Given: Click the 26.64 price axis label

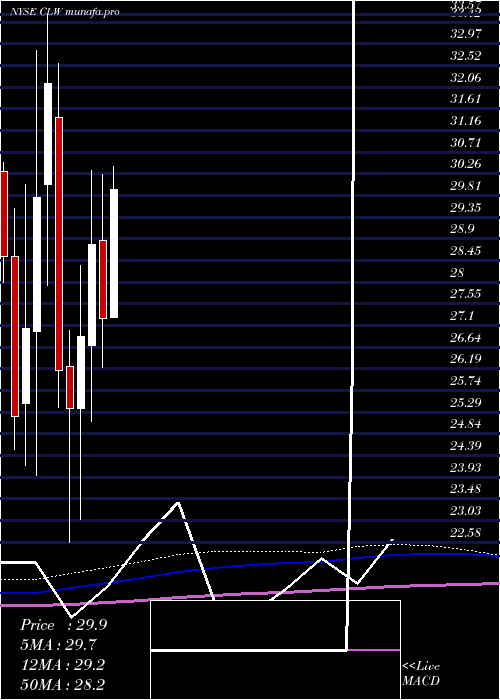Looking at the screenshot, I should point(466,338).
